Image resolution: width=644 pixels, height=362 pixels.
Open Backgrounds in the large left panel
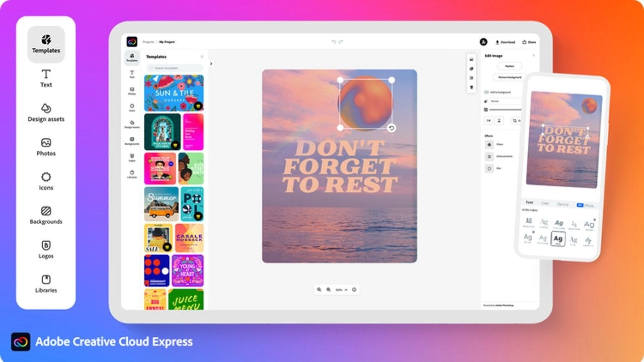point(46,215)
